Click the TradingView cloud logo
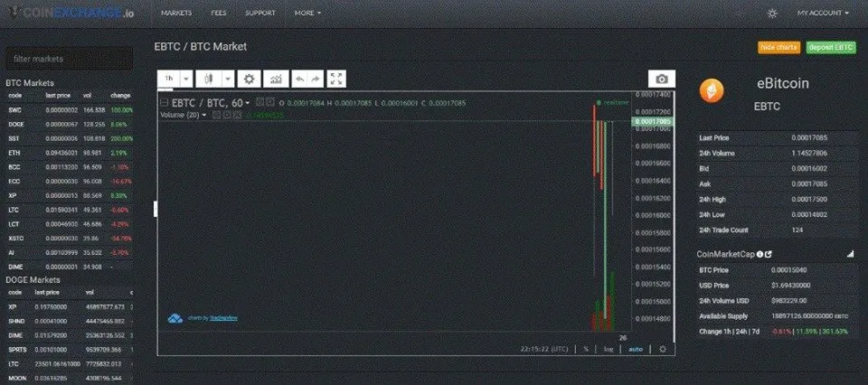The image size is (868, 385). click(x=175, y=318)
